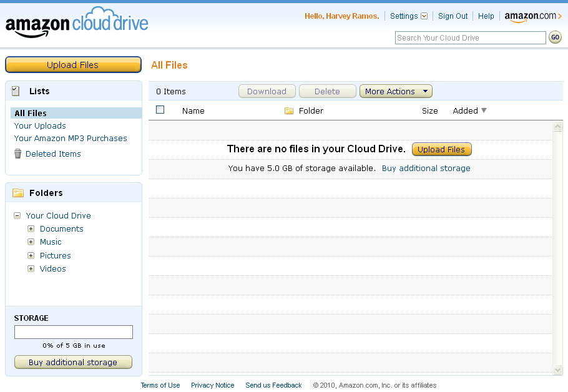Collapse the Your Cloud Drive tree node
The height and width of the screenshot is (392, 568).
click(x=17, y=215)
